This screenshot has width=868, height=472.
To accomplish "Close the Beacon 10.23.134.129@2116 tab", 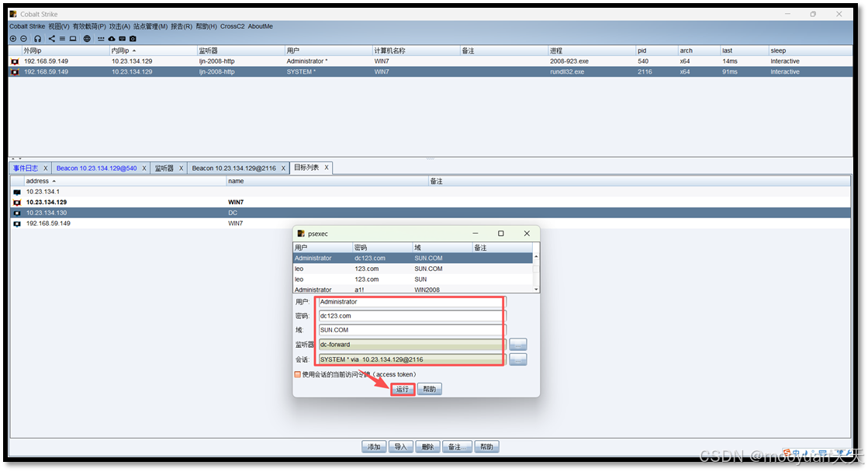I will [283, 168].
